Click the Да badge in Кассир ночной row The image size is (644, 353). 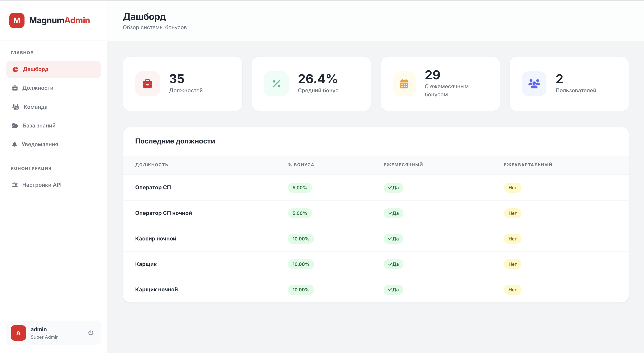click(394, 239)
